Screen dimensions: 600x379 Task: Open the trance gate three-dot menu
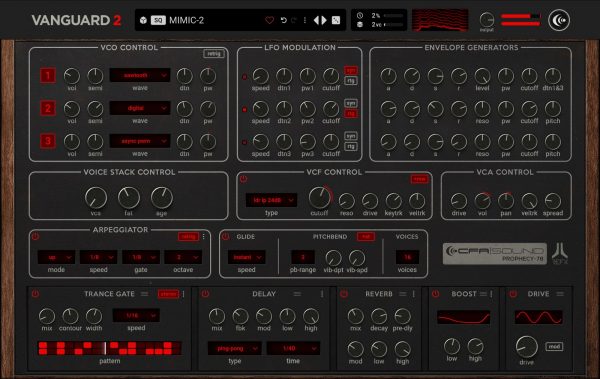(x=183, y=294)
